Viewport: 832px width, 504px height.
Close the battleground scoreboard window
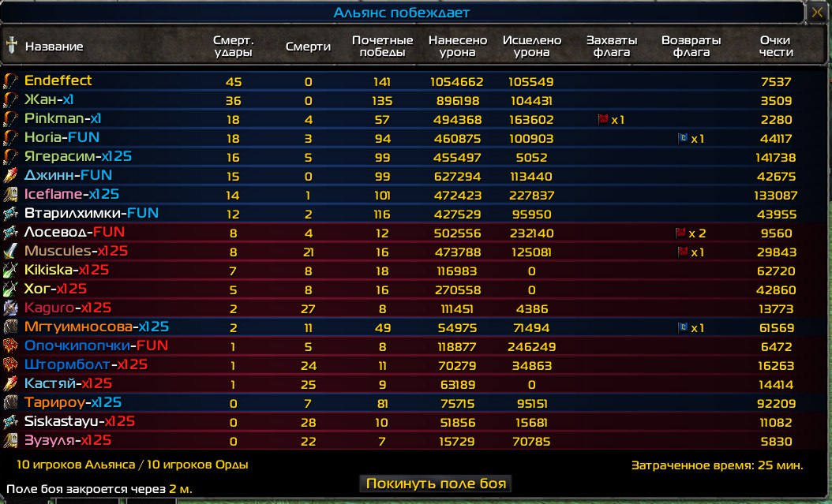(x=816, y=13)
